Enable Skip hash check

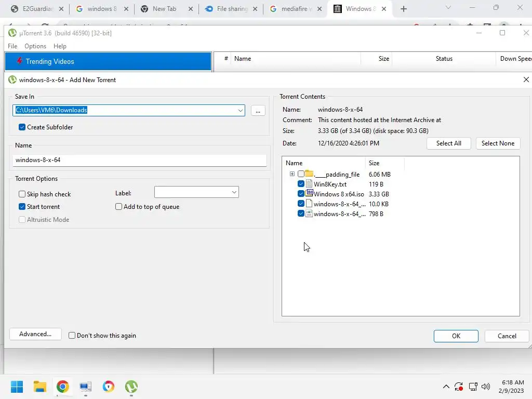click(22, 194)
